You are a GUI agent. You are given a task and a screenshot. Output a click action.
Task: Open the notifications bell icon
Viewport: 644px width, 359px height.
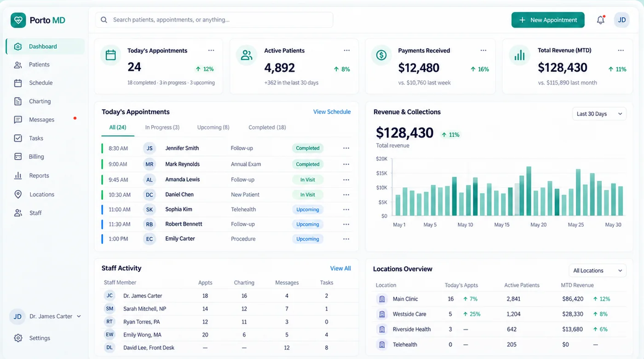(600, 20)
